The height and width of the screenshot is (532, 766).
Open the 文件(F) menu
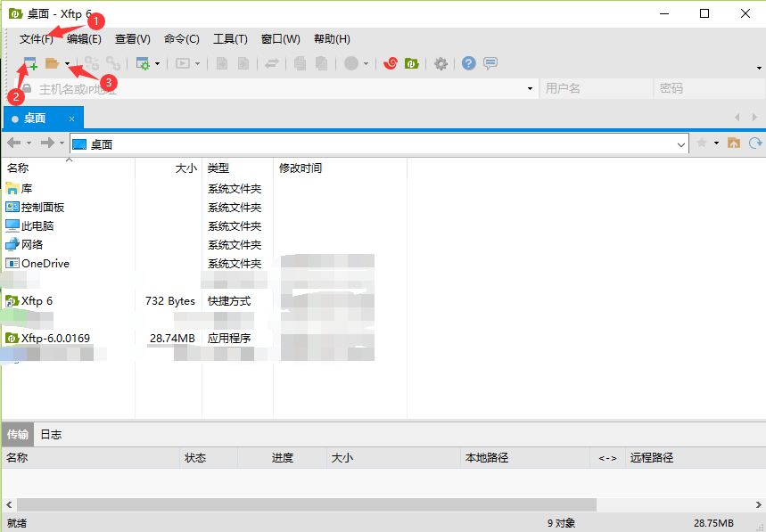tap(37, 39)
